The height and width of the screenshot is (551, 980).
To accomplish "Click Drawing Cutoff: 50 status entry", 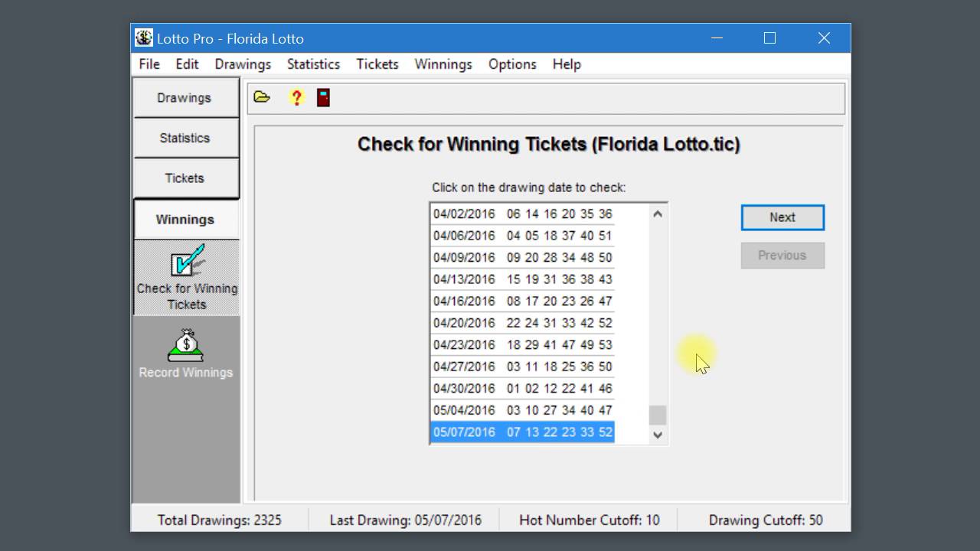I will (x=766, y=520).
